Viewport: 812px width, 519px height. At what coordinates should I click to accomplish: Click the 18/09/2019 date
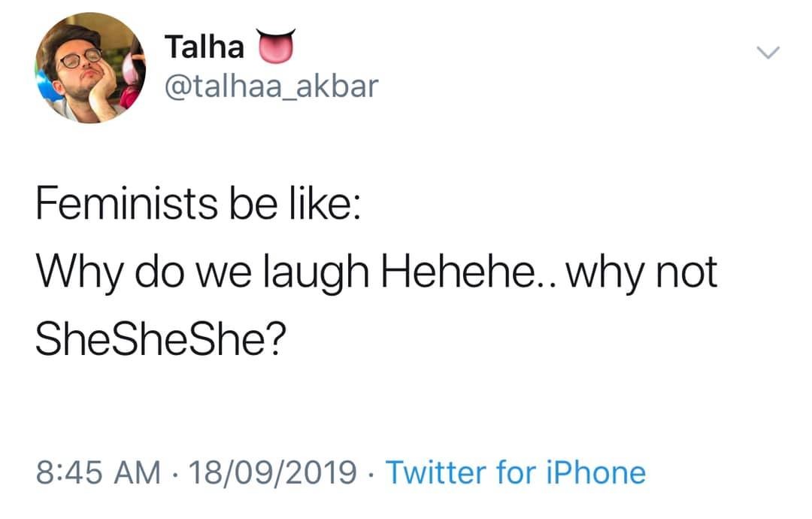coord(274,472)
